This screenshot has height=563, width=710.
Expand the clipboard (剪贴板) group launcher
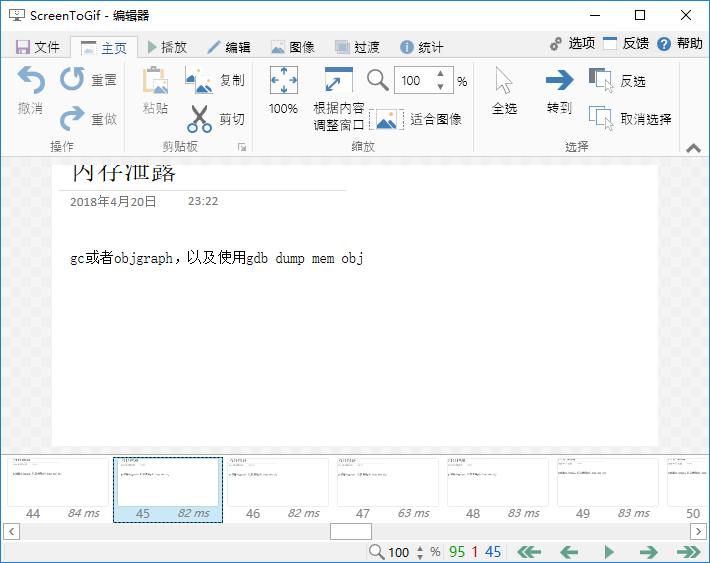241,148
